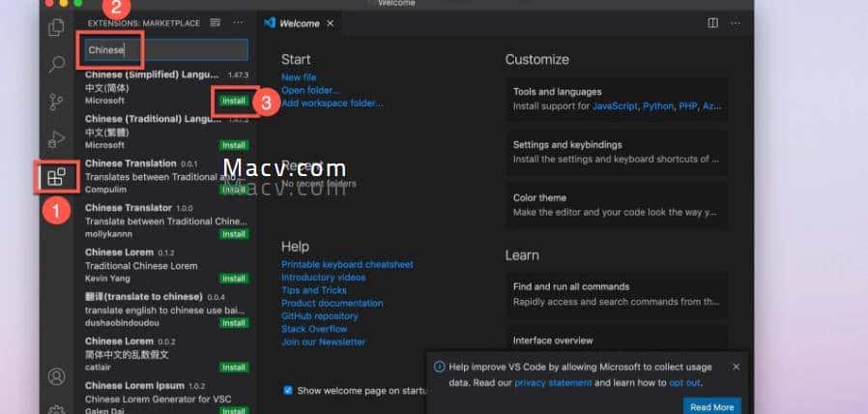Open GitHub repository link
This screenshot has height=414, width=868.
tap(319, 316)
